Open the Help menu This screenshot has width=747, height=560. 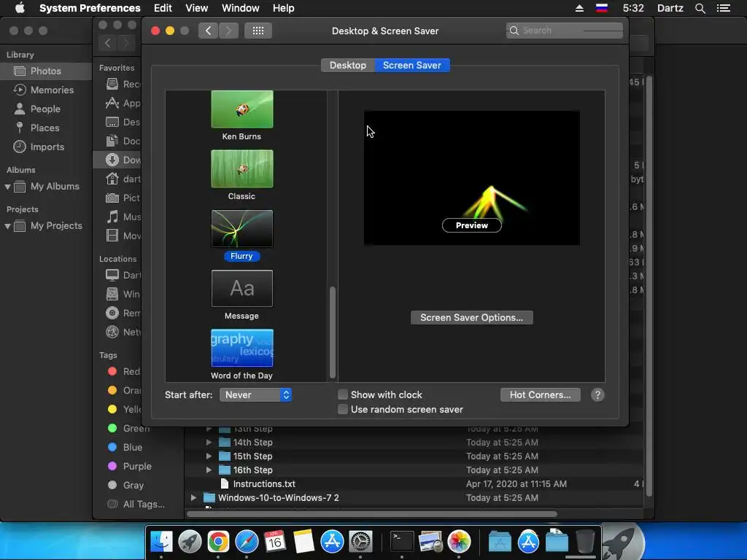[284, 8]
